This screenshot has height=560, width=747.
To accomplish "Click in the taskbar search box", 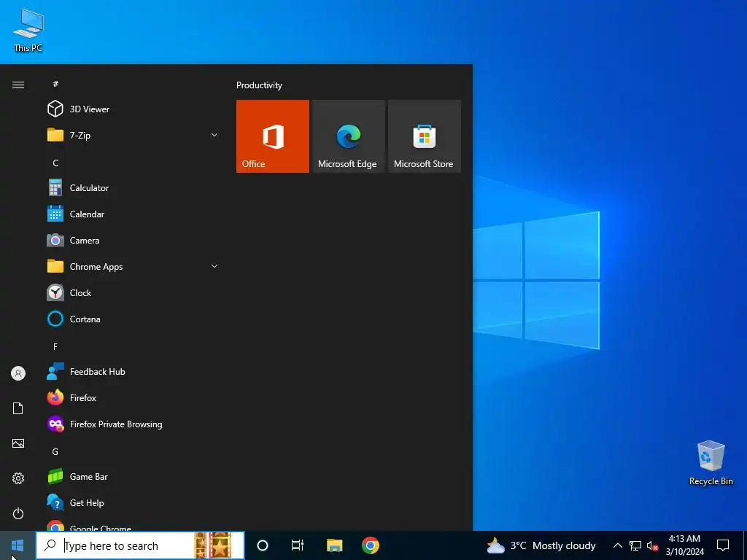I will [141, 545].
